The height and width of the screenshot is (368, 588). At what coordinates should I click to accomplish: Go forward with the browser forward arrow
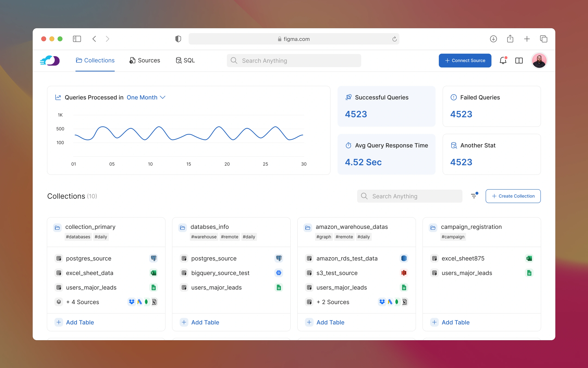coord(107,39)
